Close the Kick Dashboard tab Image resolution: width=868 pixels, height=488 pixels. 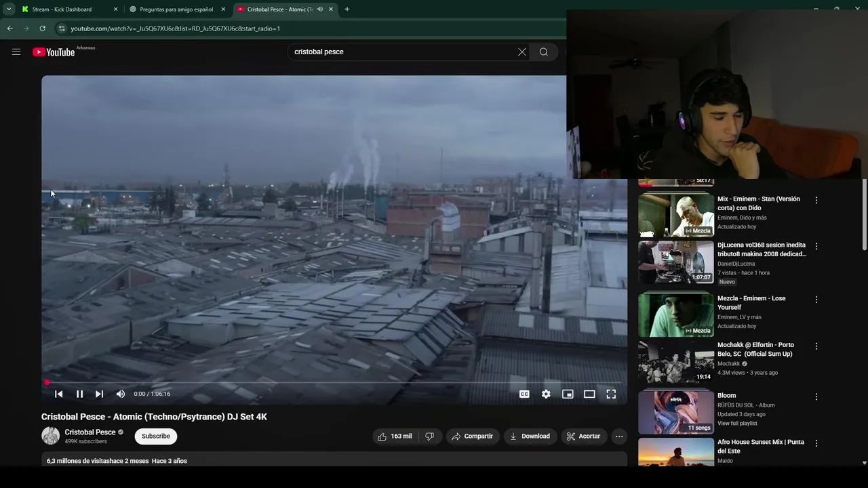coord(115,9)
